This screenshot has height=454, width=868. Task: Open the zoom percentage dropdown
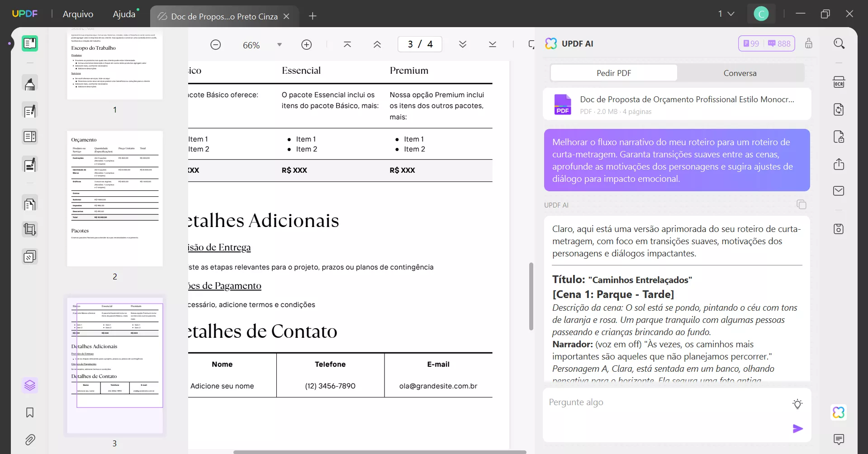279,44
